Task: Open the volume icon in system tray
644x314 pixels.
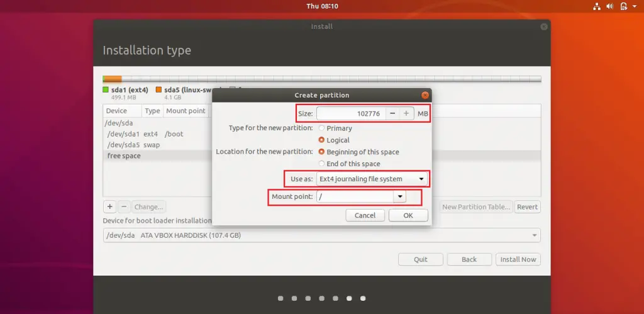Action: (610, 6)
